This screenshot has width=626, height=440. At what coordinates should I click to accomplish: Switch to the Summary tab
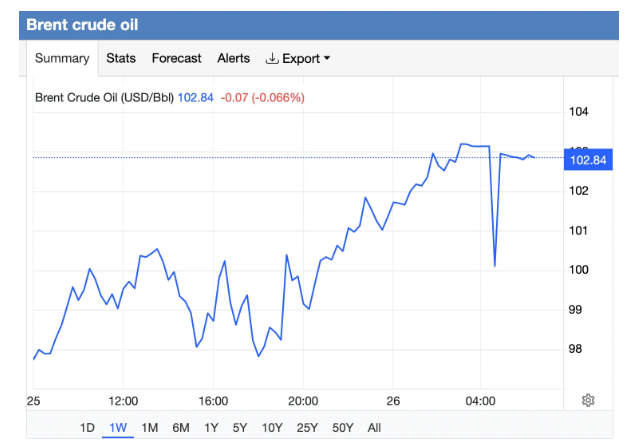click(62, 59)
